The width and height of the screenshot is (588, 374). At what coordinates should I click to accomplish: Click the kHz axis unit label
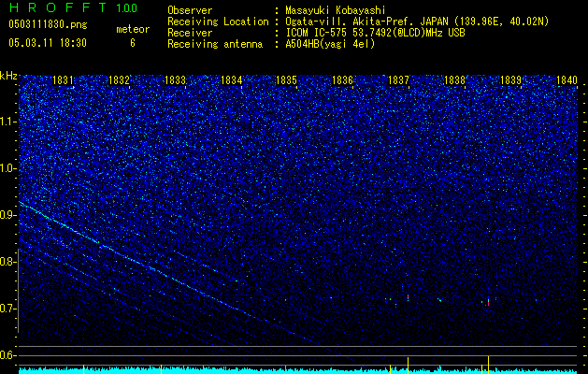[8, 76]
